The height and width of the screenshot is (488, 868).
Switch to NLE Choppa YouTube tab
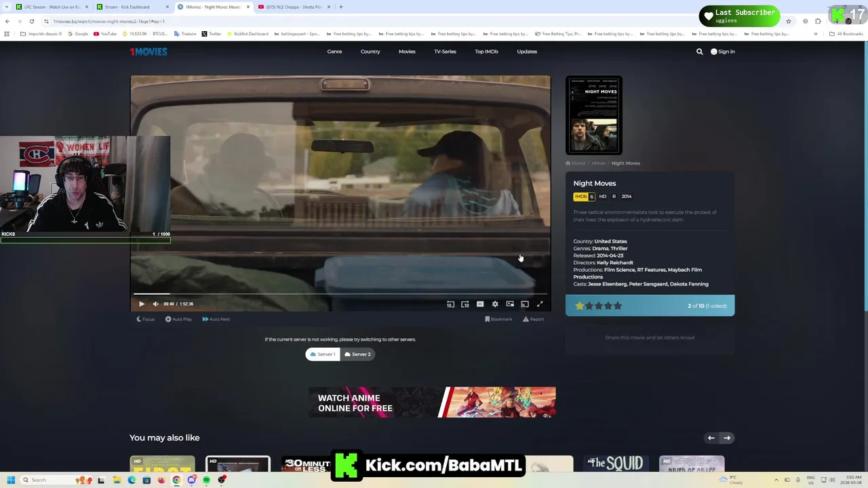tap(294, 7)
